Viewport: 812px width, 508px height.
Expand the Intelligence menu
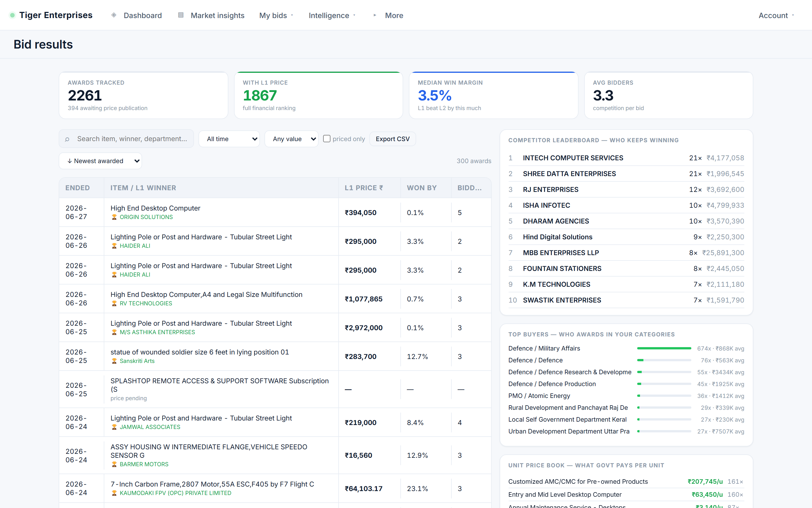click(x=332, y=16)
